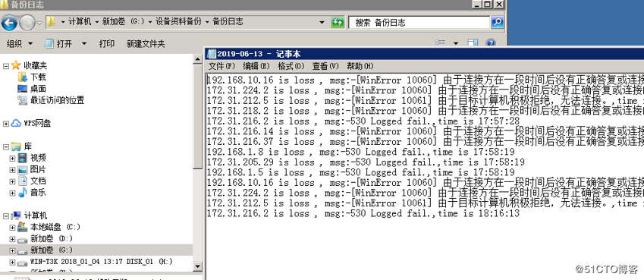Collapse the 收藏夹 tree node
The width and height of the screenshot is (644, 280).
pyautogui.click(x=6, y=65)
